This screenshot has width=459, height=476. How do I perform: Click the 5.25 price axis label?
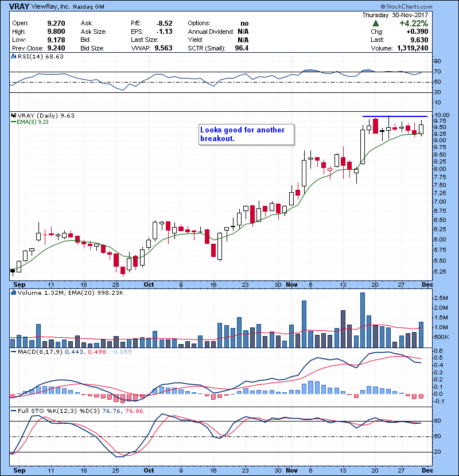click(x=440, y=271)
